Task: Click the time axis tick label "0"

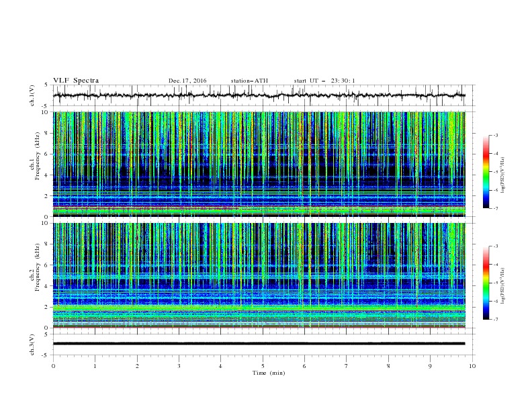Action: click(53, 366)
